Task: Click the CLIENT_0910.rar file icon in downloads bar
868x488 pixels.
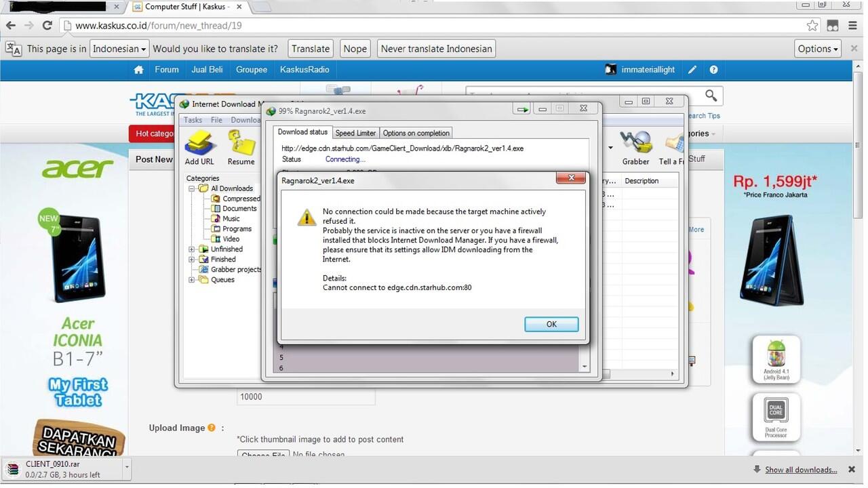Action: click(13, 469)
